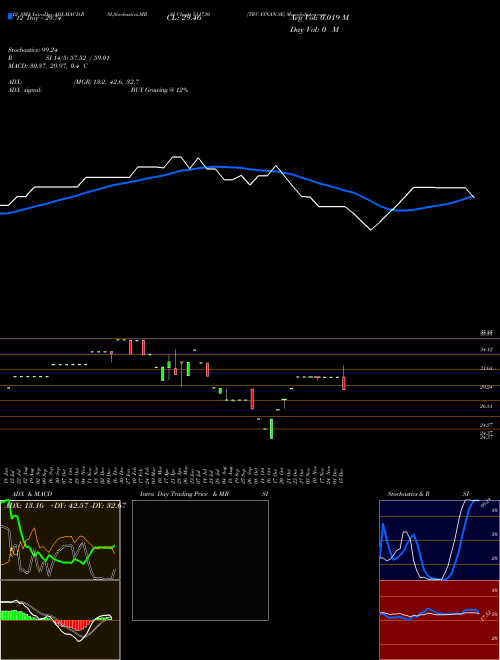Click the tall green candle near the 24.37 low
This screenshot has height=660, width=500.
271,428
